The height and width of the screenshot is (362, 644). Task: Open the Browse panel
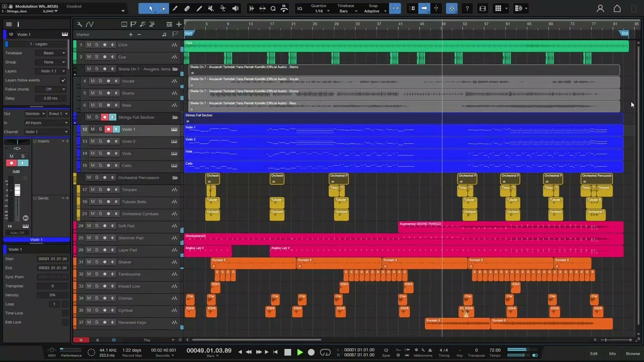(633, 353)
